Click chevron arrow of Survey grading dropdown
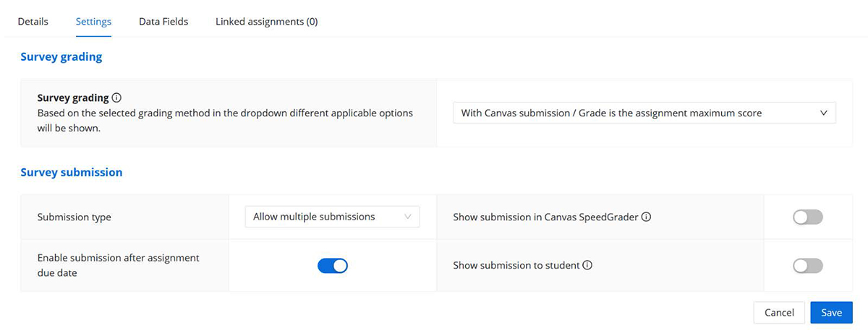The width and height of the screenshot is (868, 333). 823,113
